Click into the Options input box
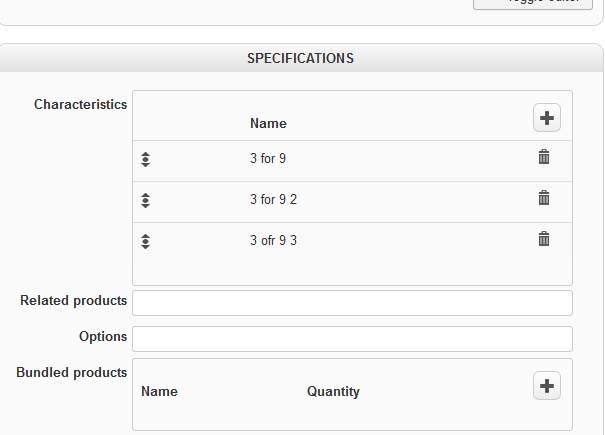 pos(352,338)
